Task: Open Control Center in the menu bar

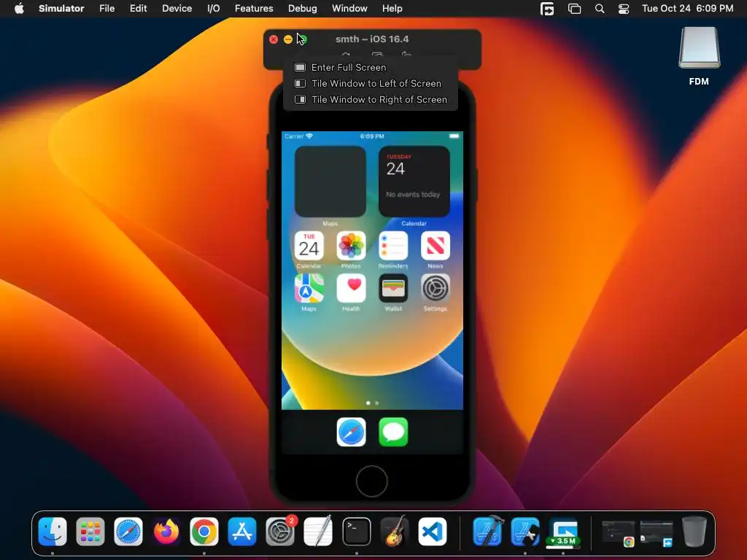Action: point(624,9)
